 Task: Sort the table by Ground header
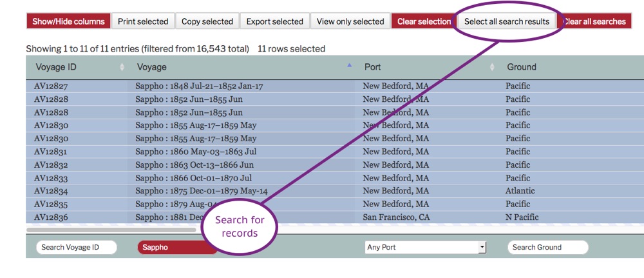(522, 67)
